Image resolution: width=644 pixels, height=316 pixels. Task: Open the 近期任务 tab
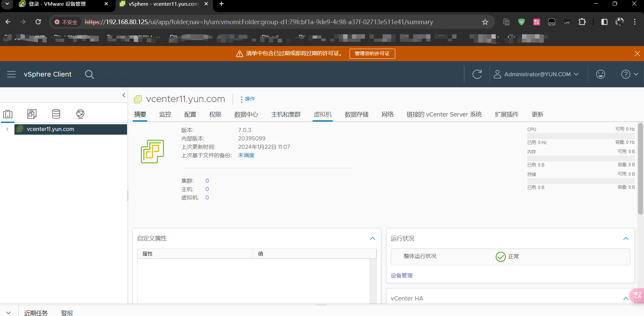pos(36,313)
